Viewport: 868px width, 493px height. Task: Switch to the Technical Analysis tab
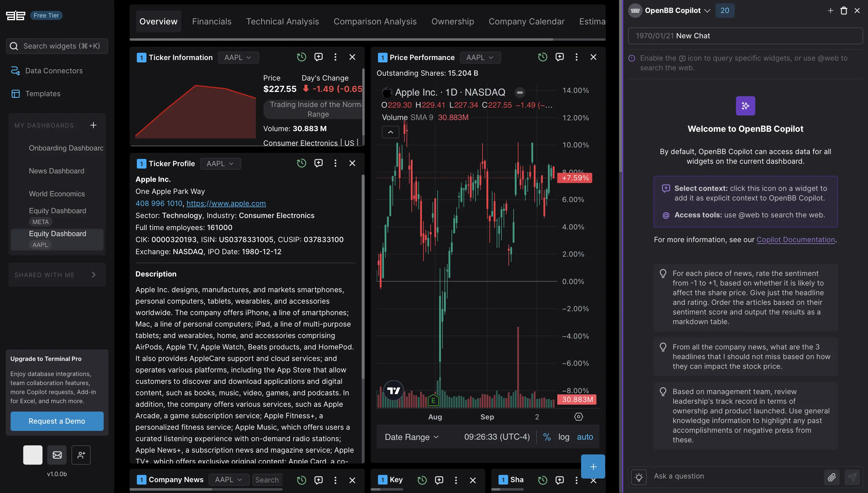(282, 21)
